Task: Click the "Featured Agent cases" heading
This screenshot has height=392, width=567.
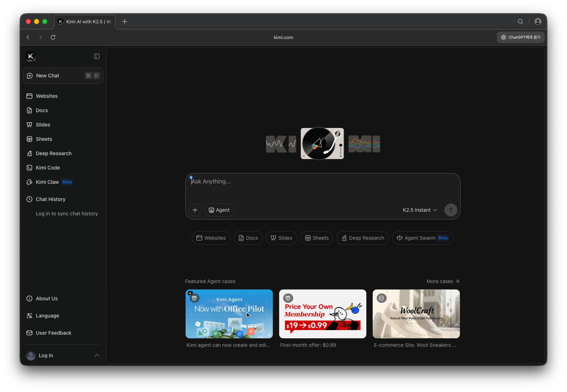Action: point(210,281)
